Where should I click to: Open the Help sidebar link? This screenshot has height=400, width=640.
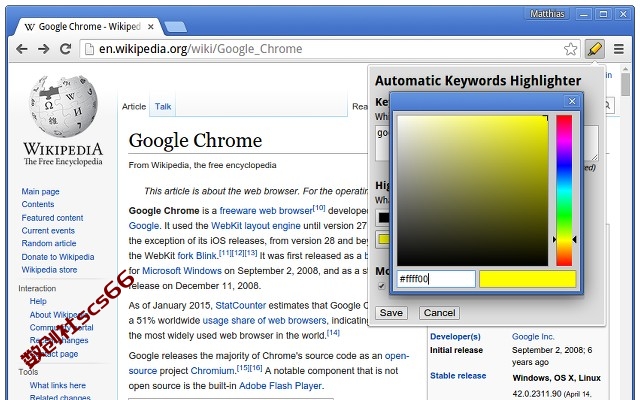[38, 301]
